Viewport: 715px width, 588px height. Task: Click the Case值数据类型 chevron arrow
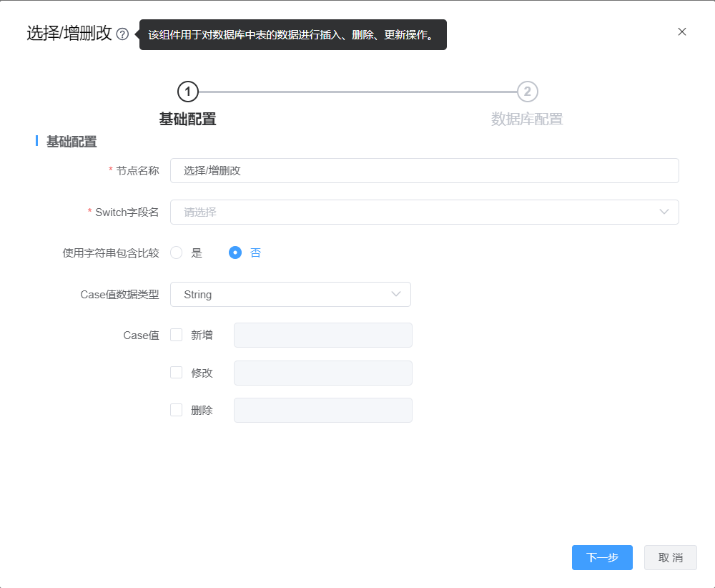[x=396, y=294]
